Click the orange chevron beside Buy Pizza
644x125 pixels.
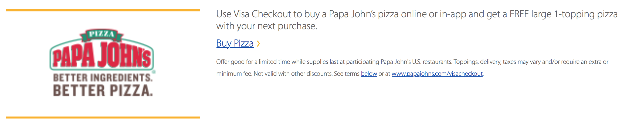[258, 44]
